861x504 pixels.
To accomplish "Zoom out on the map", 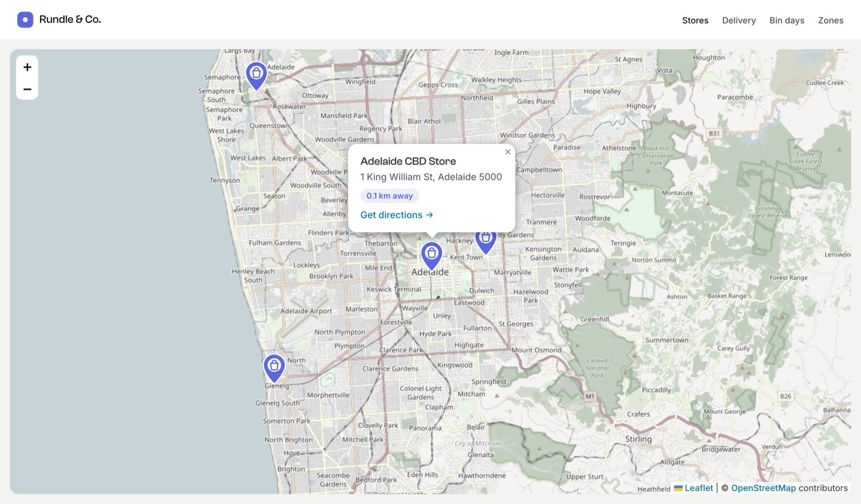I will pos(27,89).
